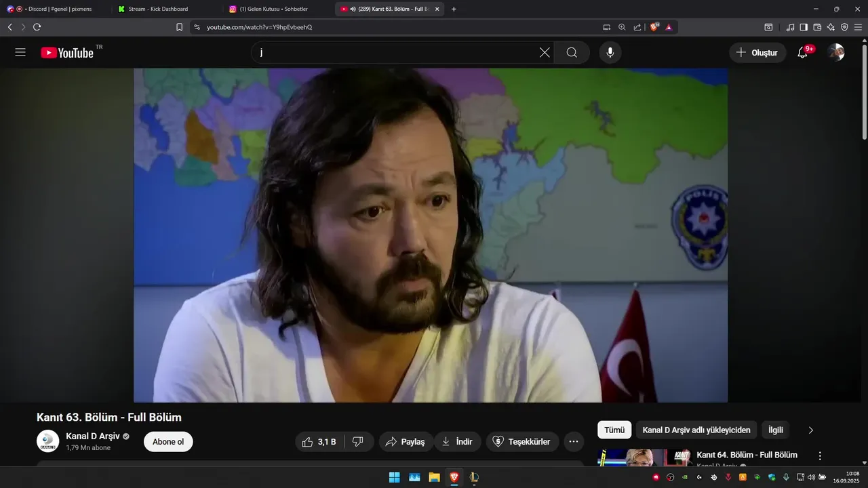Open Kanıt 64. Bölüm video thumbnail

click(644, 457)
